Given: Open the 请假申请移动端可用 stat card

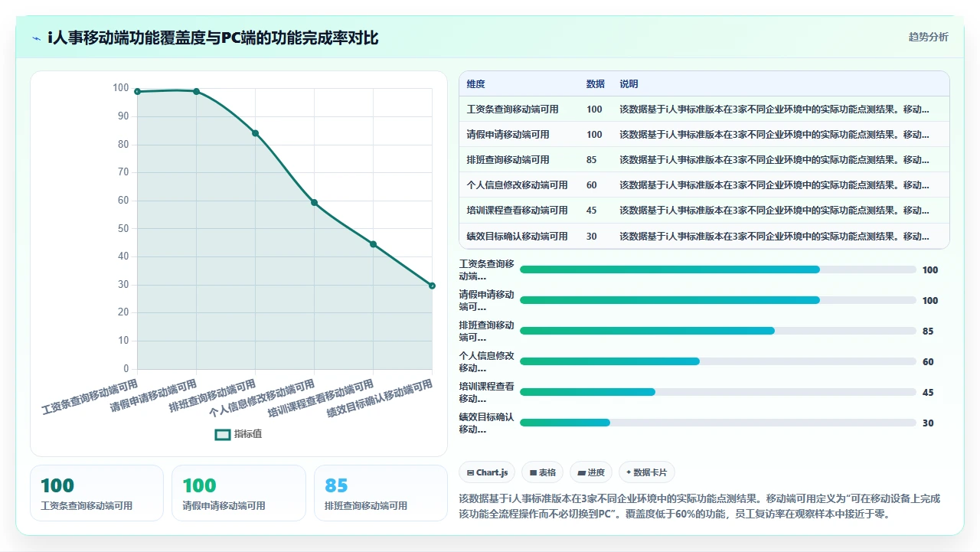Looking at the screenshot, I should tap(239, 493).
